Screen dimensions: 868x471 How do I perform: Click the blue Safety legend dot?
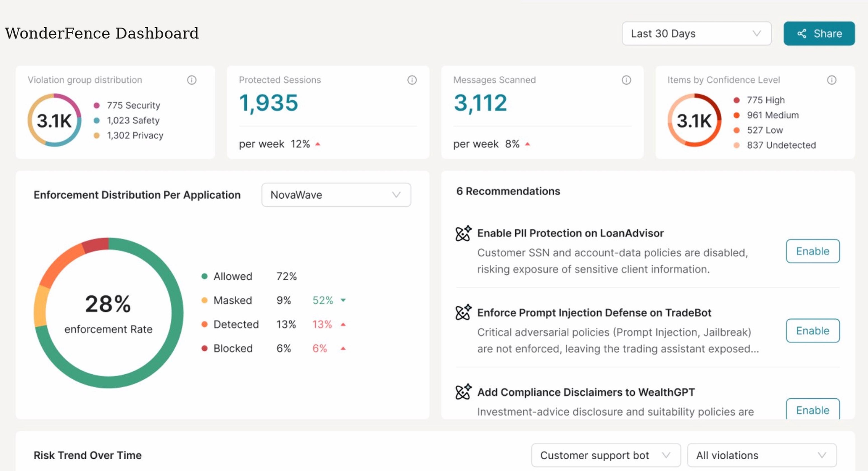click(x=96, y=120)
